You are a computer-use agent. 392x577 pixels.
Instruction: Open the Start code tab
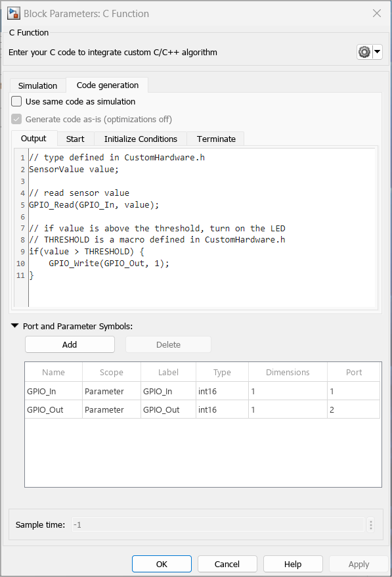point(76,139)
